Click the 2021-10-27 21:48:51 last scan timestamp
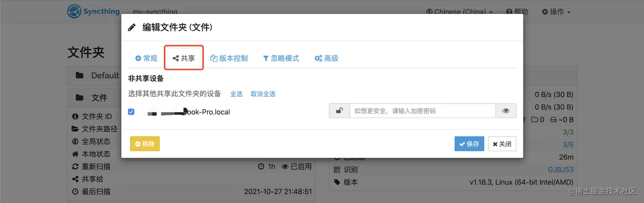 point(278,191)
